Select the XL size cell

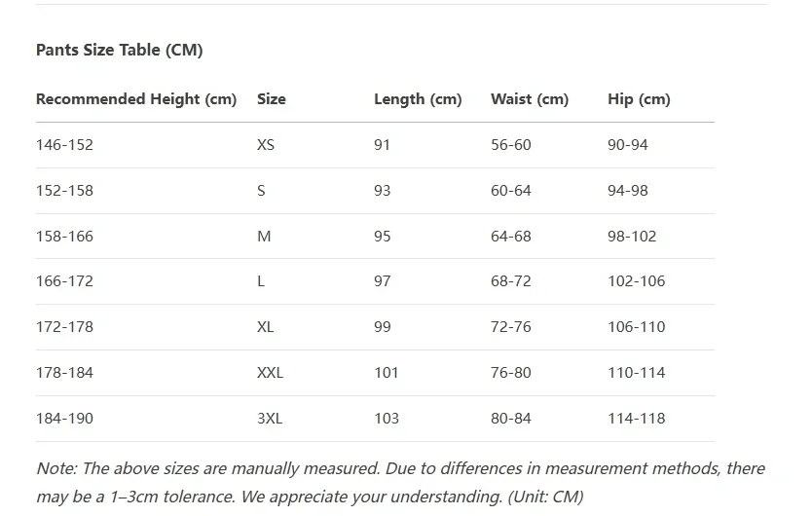tap(265, 327)
